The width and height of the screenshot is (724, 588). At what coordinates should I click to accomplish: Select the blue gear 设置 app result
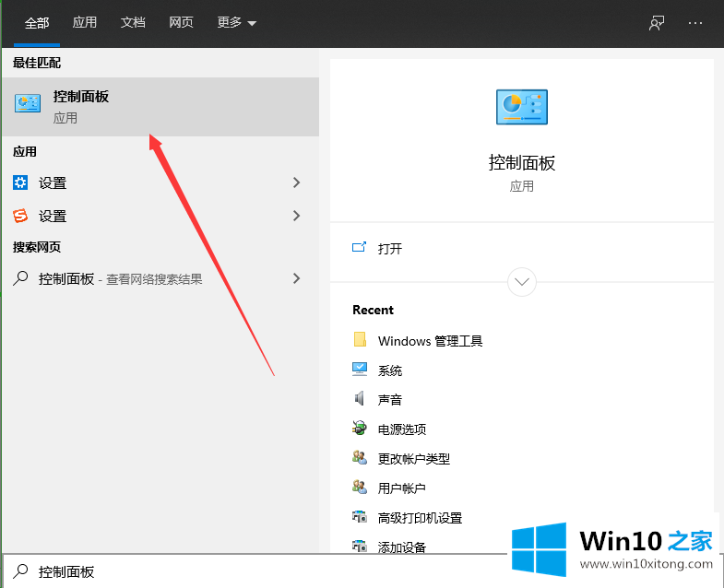(x=160, y=182)
